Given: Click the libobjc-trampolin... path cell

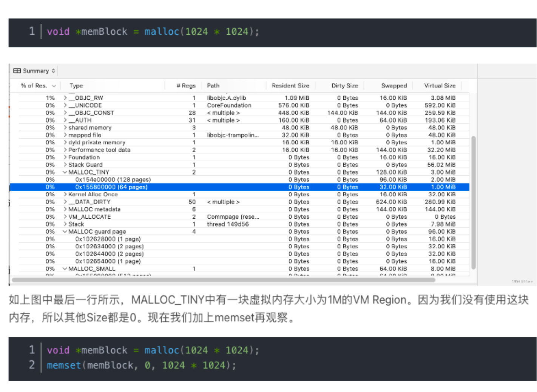Looking at the screenshot, I should (x=233, y=135).
